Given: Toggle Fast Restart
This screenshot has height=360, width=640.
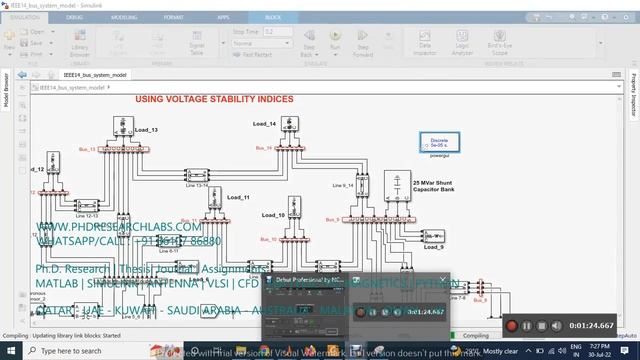Looking at the screenshot, I should point(252,55).
